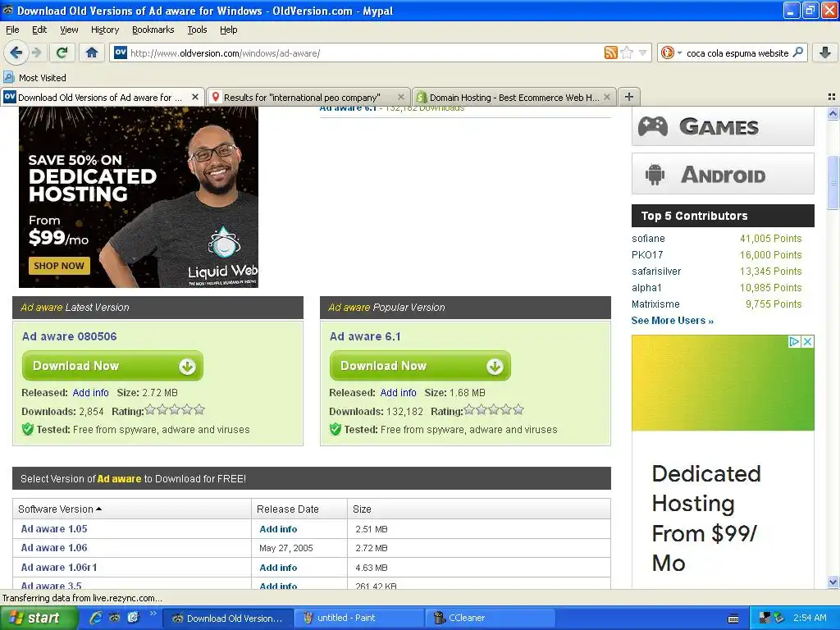Open contributor sofiane profile

[x=648, y=239]
